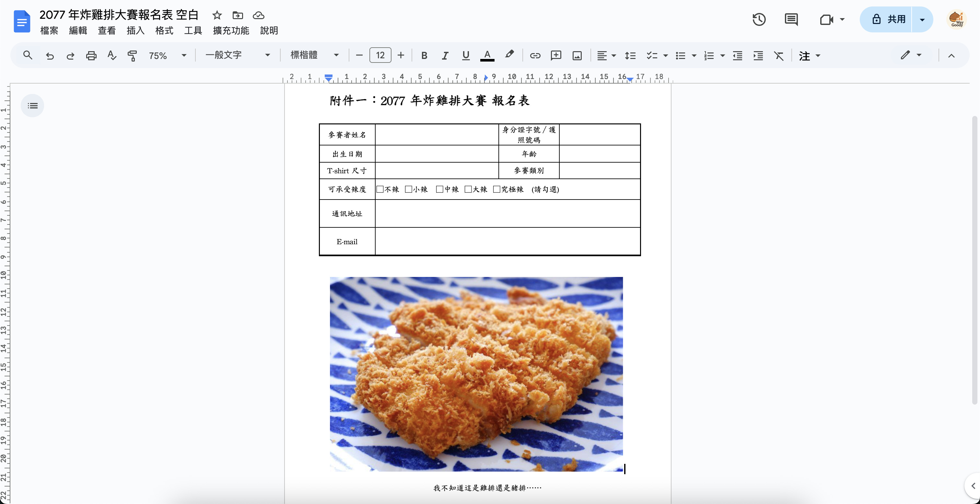Click the font size 12 field
This screenshot has height=504, width=980.
[380, 55]
